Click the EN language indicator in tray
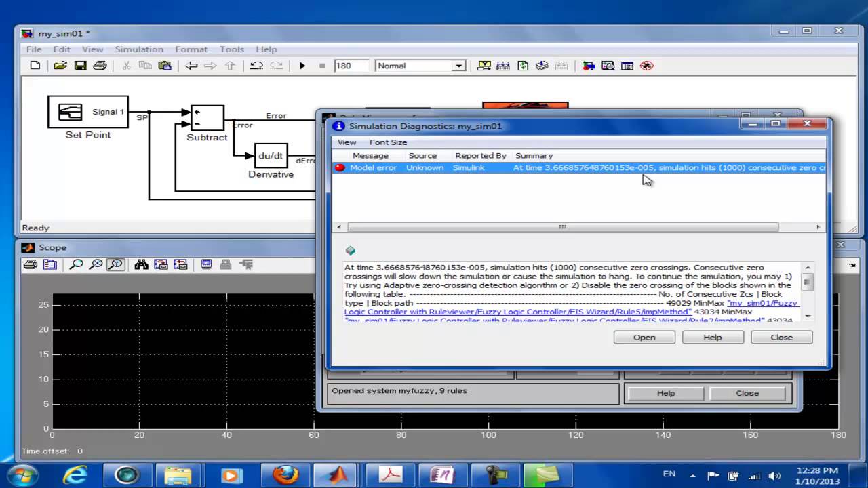 tap(669, 474)
